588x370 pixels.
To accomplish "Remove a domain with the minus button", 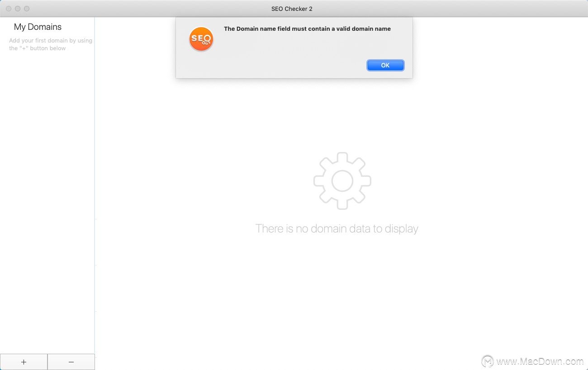I will click(71, 362).
